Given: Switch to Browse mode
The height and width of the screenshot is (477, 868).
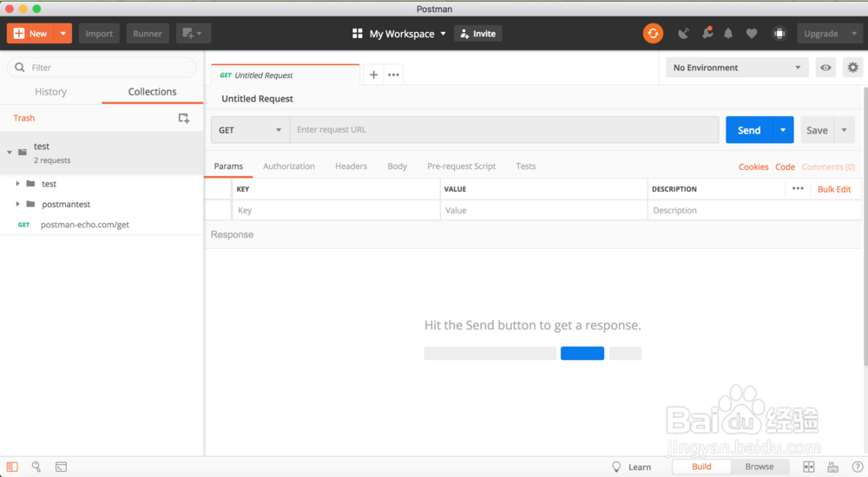Looking at the screenshot, I should click(x=759, y=467).
